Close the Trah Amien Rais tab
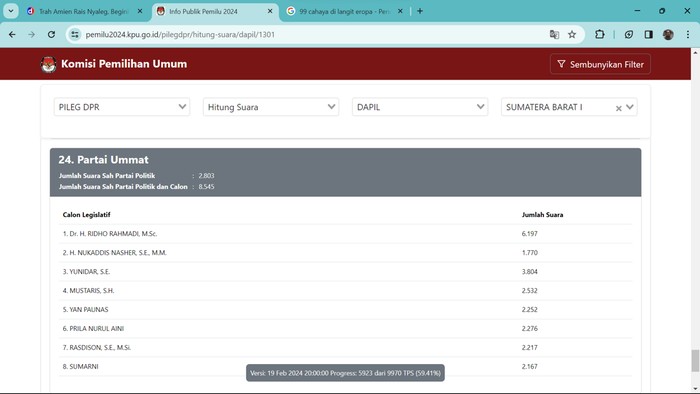 [140, 11]
